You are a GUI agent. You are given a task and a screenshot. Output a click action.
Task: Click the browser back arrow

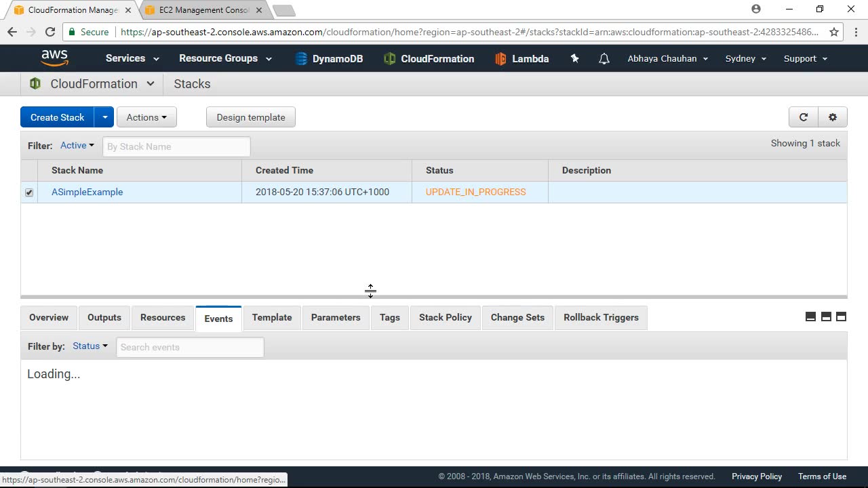coord(12,32)
